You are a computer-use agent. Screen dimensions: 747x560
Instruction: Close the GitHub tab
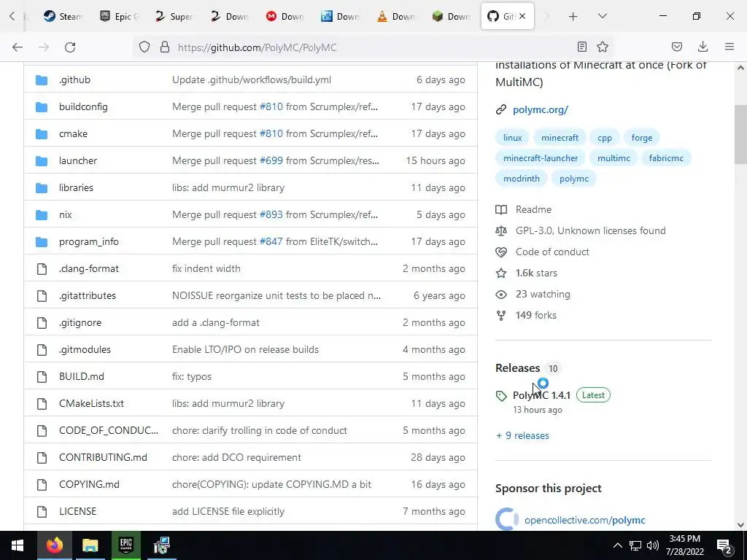point(522,16)
